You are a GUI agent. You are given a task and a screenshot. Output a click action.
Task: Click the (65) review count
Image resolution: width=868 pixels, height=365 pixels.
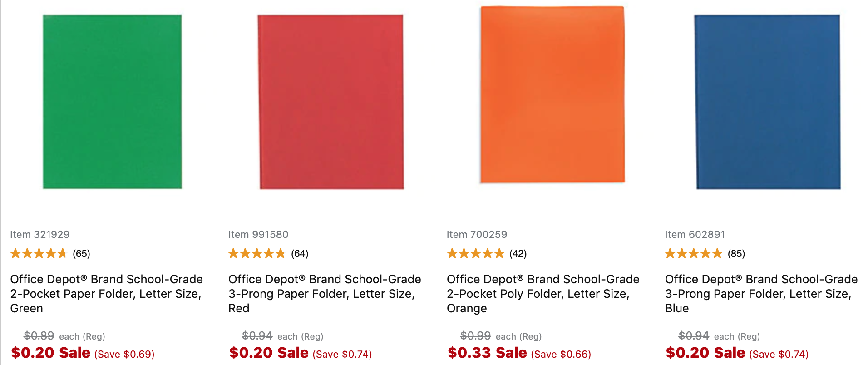point(81,254)
